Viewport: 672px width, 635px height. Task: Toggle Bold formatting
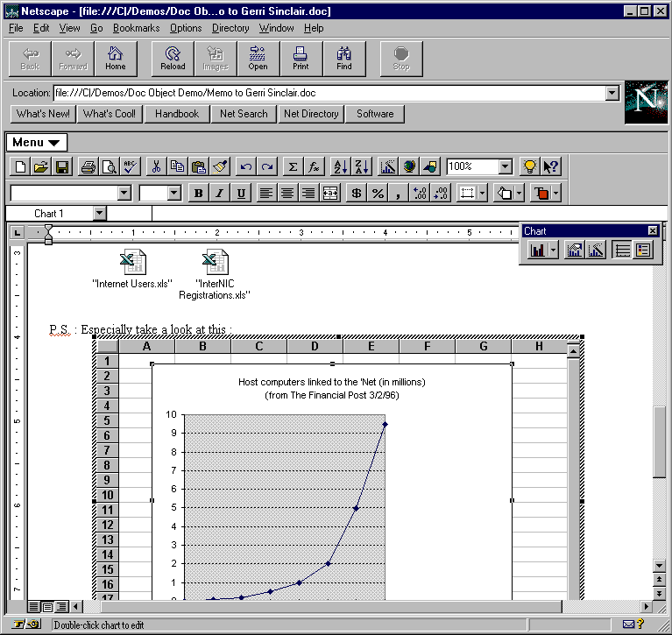click(198, 194)
